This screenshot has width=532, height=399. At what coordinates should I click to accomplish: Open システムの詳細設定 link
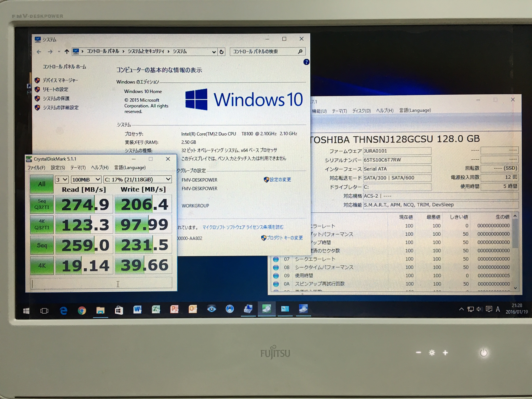click(x=61, y=108)
